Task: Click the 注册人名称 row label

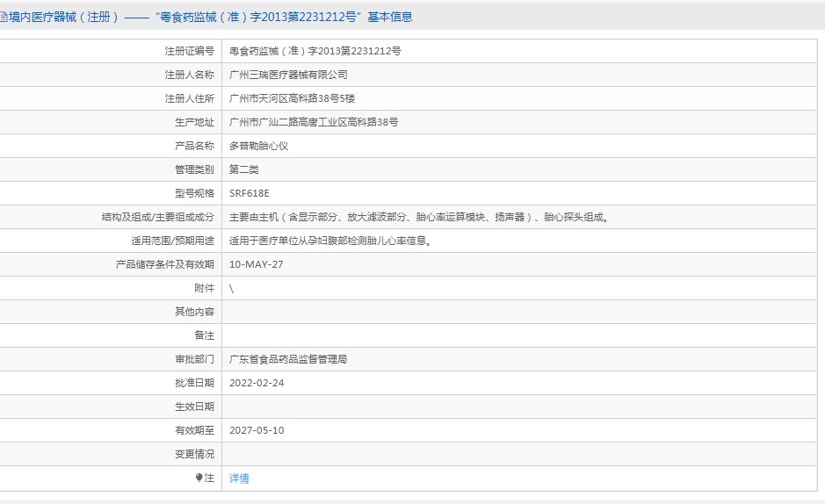Action: coord(190,75)
